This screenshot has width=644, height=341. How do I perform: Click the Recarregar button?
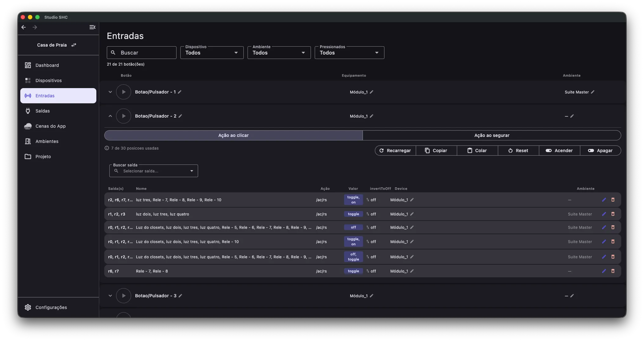(395, 151)
